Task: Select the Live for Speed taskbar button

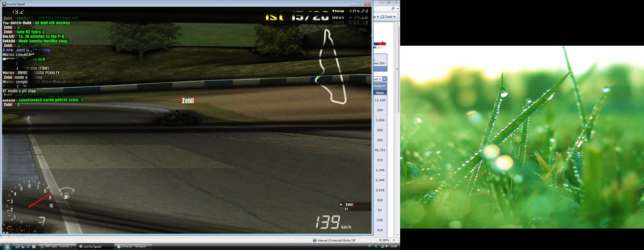Action: [x=95, y=246]
